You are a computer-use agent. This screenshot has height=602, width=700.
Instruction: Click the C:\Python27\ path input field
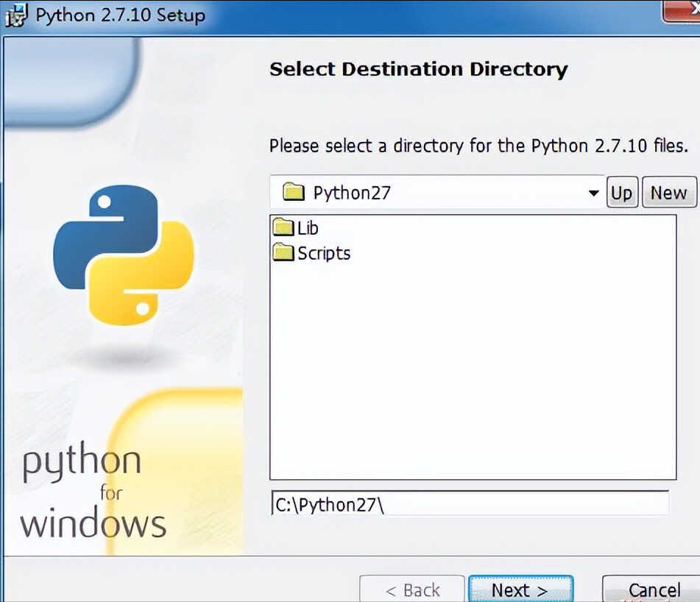(470, 504)
